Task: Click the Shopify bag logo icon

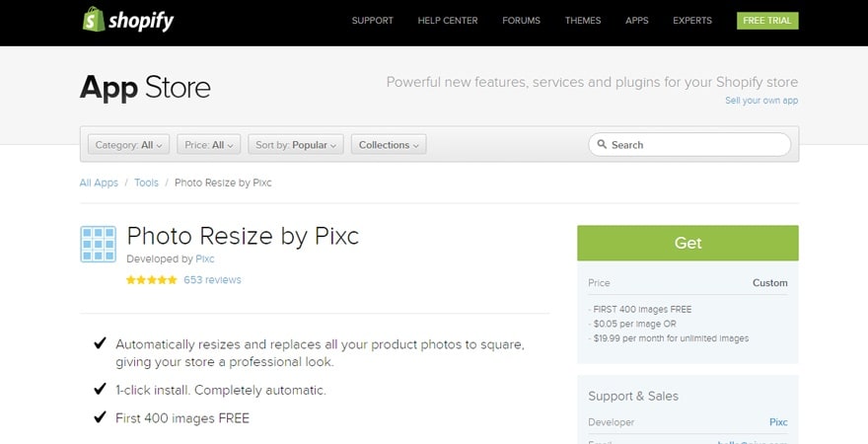Action: click(x=93, y=20)
